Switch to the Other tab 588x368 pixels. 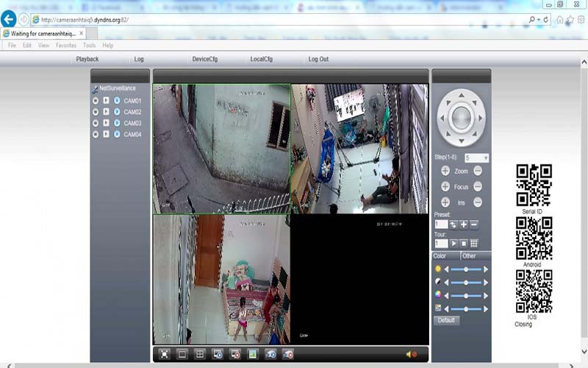click(x=470, y=256)
